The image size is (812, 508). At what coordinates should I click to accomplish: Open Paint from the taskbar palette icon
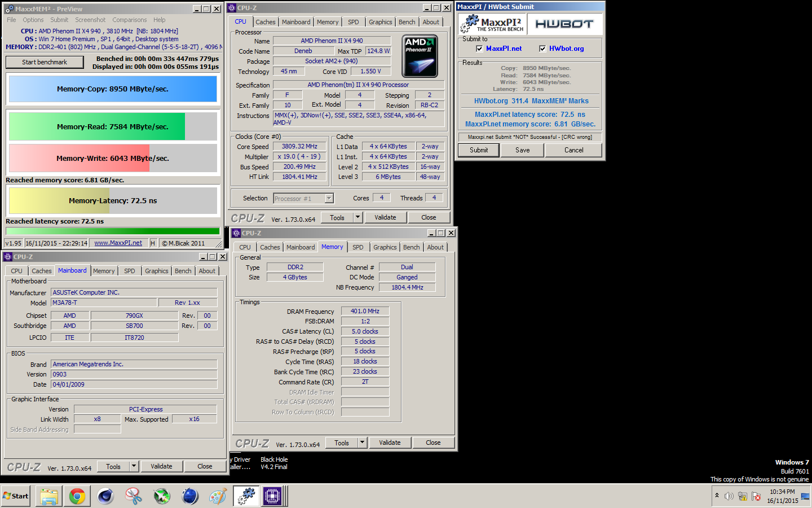point(218,496)
